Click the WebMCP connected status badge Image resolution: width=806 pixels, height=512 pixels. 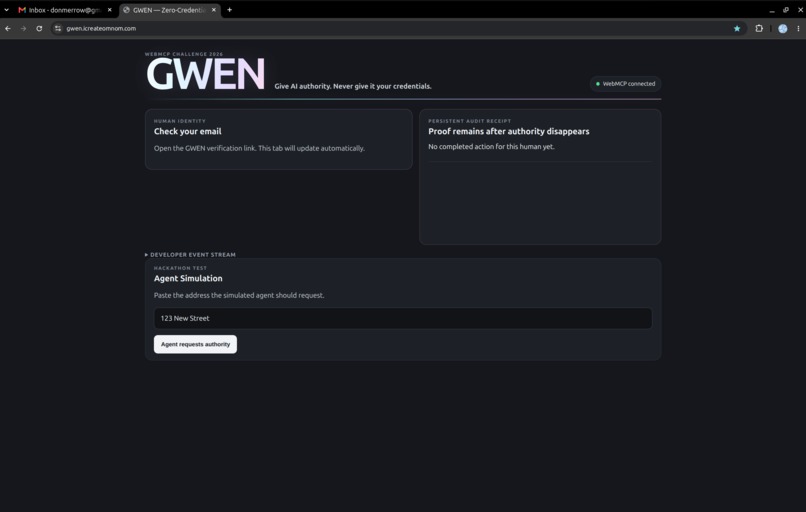click(625, 84)
